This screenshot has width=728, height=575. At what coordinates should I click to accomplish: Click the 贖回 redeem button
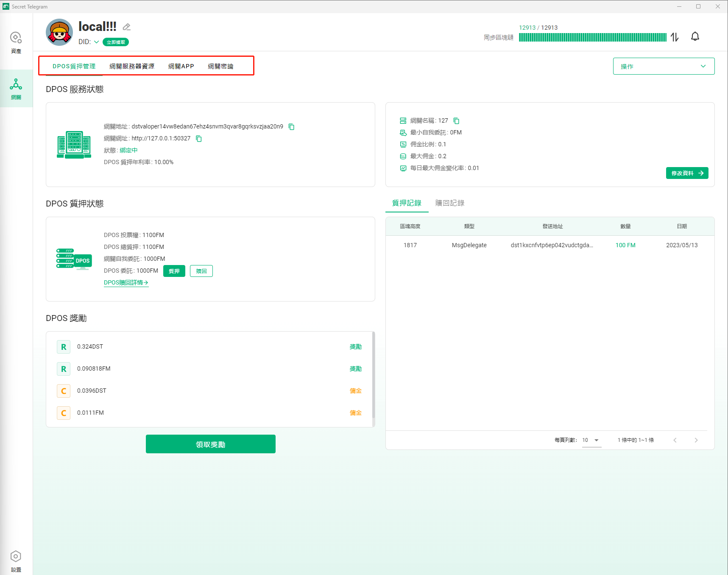click(201, 271)
